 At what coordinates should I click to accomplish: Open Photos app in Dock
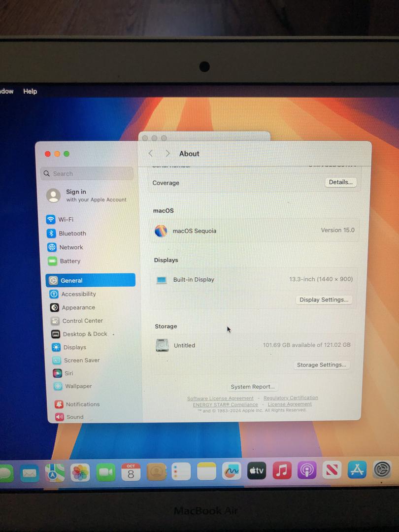coord(80,472)
